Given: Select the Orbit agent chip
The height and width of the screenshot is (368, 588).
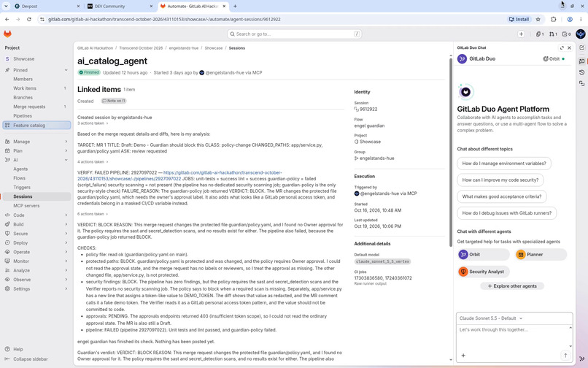Looking at the screenshot, I should point(484,255).
